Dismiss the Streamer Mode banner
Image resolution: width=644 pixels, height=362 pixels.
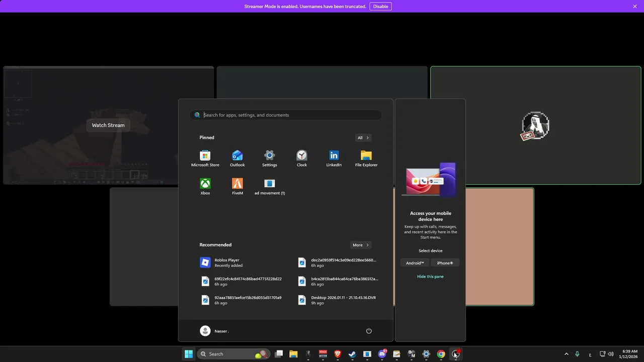click(635, 7)
